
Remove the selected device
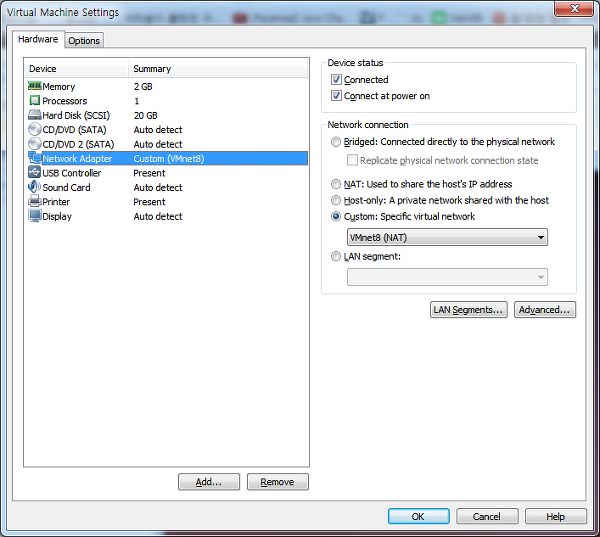[277, 482]
